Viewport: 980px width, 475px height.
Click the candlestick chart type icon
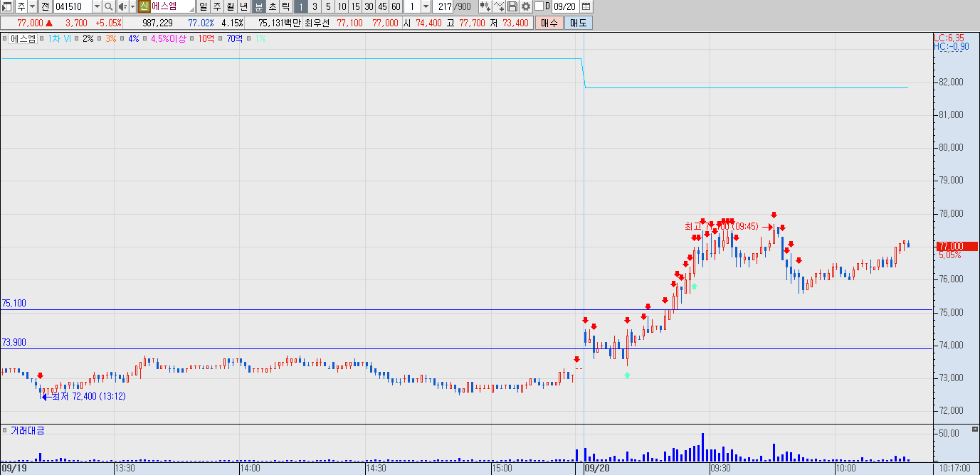[x=485, y=6]
